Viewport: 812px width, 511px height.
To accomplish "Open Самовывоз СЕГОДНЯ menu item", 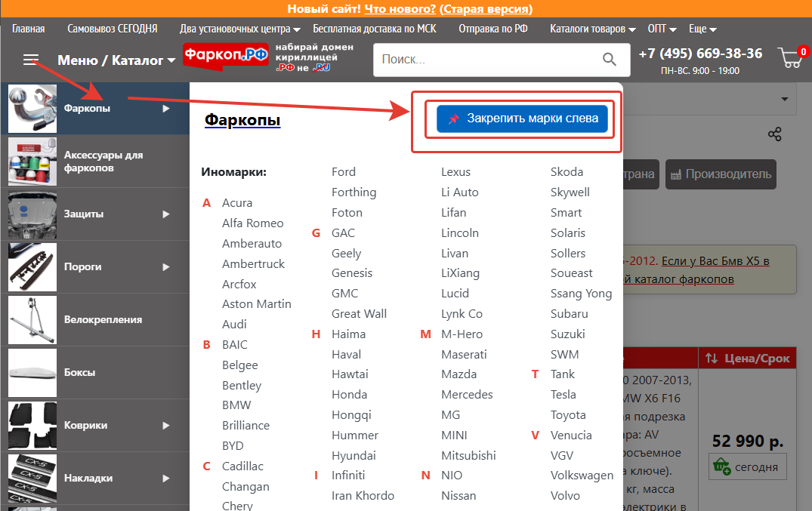I will [113, 29].
